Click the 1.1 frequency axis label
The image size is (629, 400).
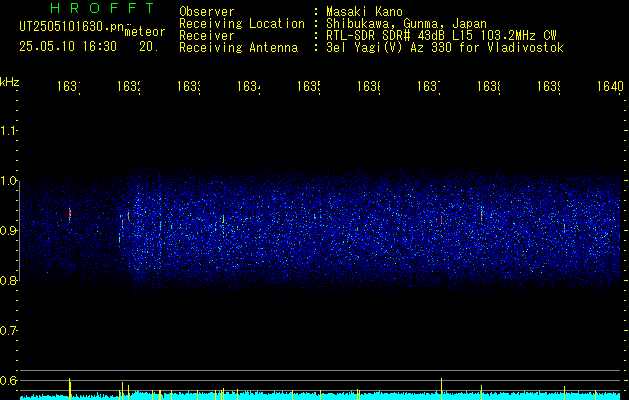pos(8,130)
